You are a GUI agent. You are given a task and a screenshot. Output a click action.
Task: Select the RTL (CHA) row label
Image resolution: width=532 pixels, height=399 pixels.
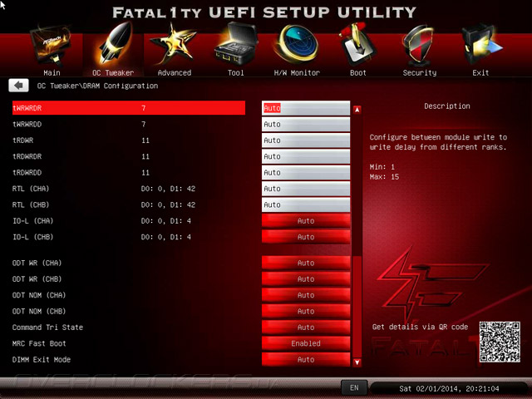click(31, 189)
